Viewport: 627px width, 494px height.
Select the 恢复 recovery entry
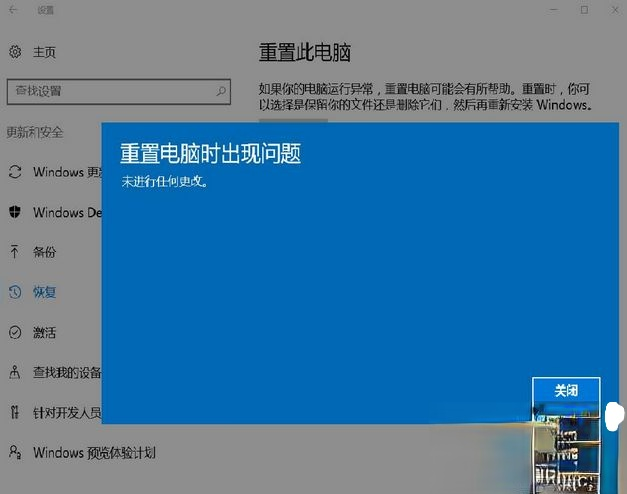pyautogui.click(x=44, y=292)
